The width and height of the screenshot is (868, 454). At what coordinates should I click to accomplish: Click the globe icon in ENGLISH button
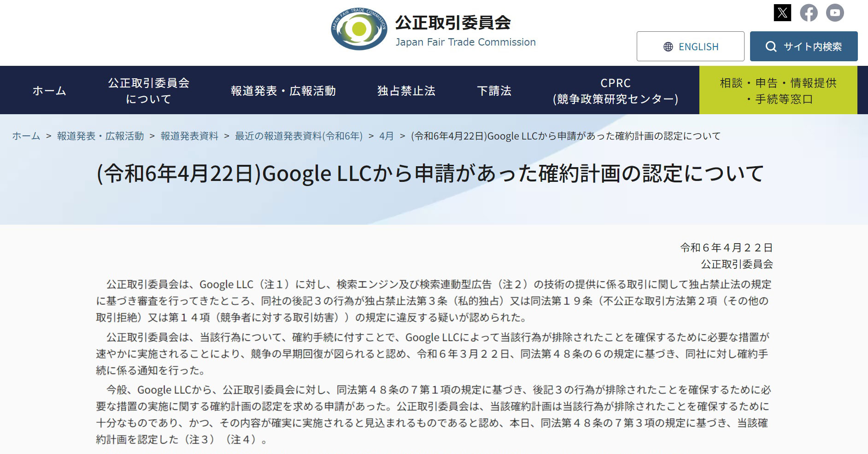point(668,47)
